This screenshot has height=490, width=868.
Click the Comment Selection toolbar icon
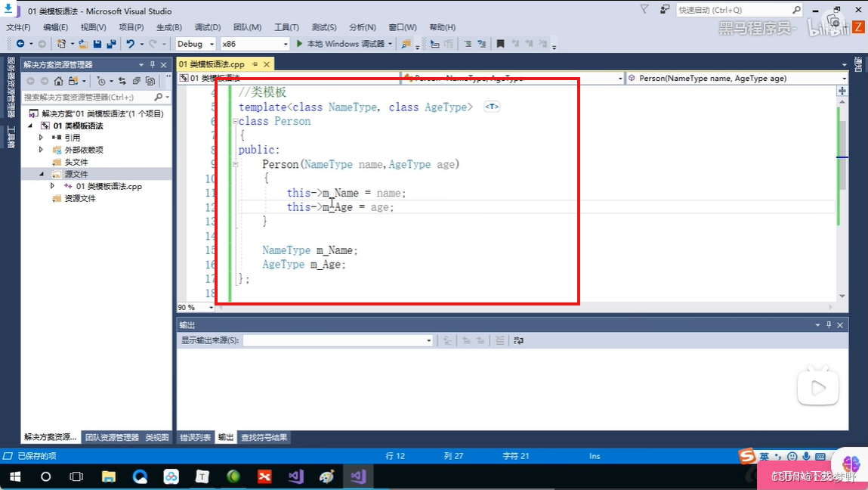[x=468, y=44]
